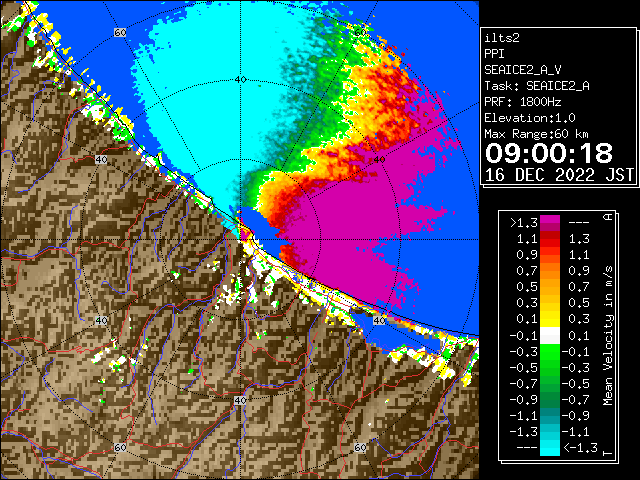Click the 40 range label on the south axis
Viewport: 640px width, 480px height.
pos(240,400)
